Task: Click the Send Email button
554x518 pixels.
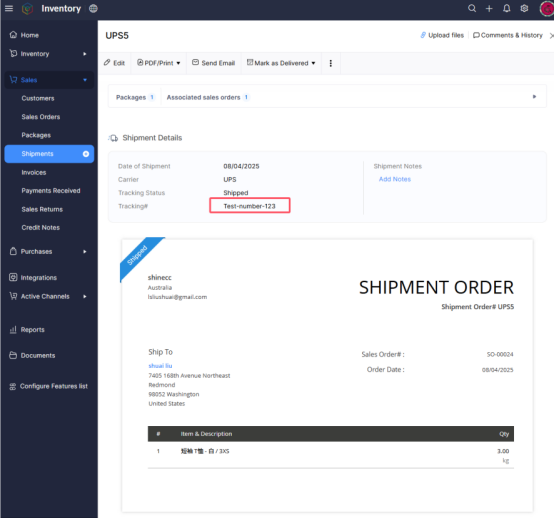Action: point(213,63)
